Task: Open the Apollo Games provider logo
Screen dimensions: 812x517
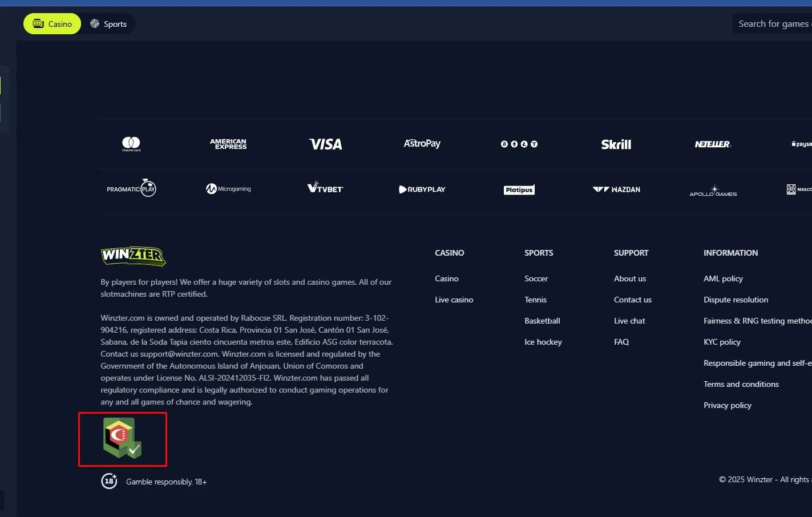Action: [x=713, y=191]
